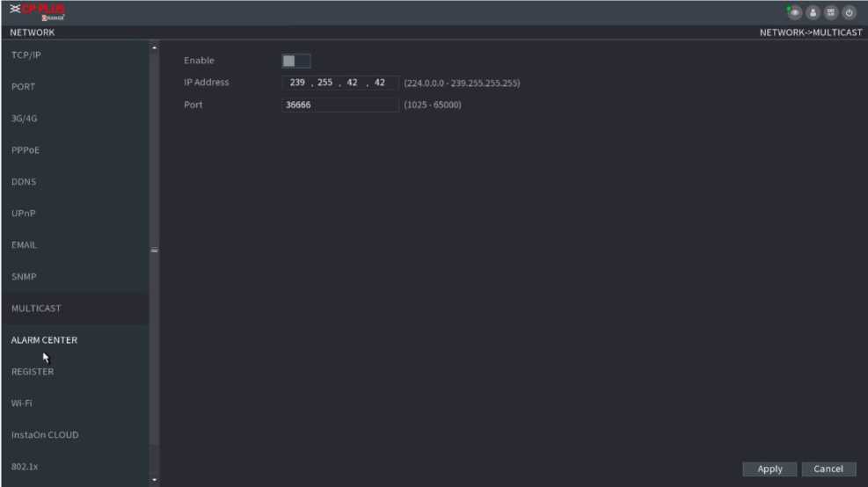The image size is (868, 487).
Task: Click the user account icon
Action: [x=813, y=12]
